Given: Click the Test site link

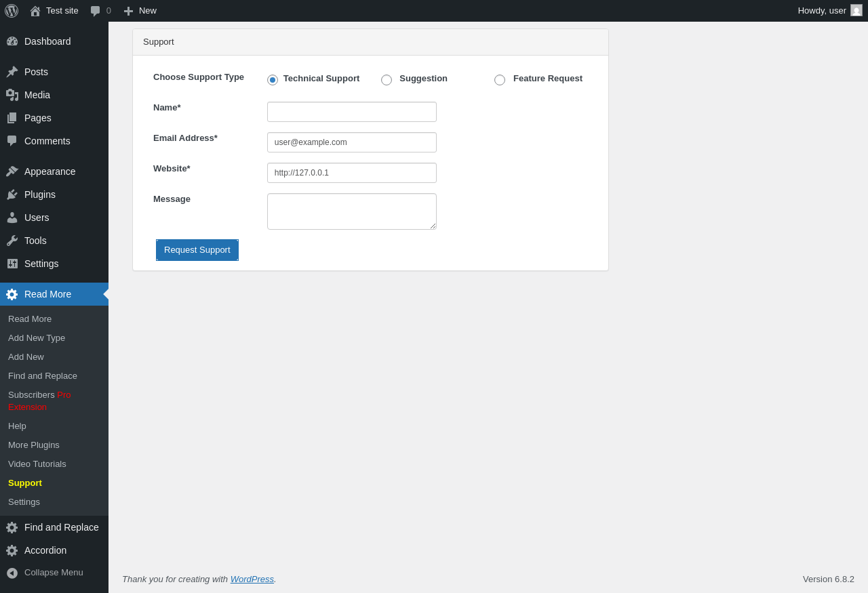Looking at the screenshot, I should pos(54,11).
